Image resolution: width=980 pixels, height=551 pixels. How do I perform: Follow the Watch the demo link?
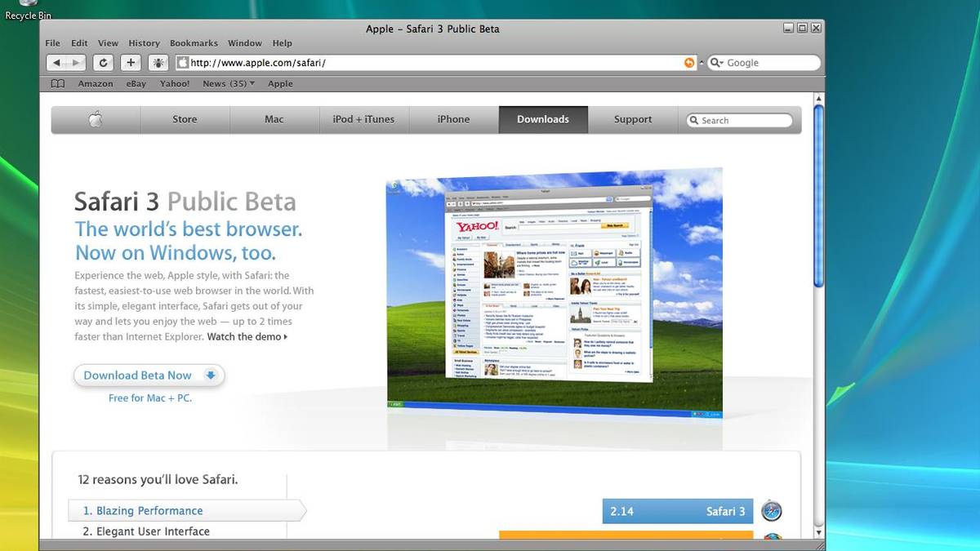(247, 336)
